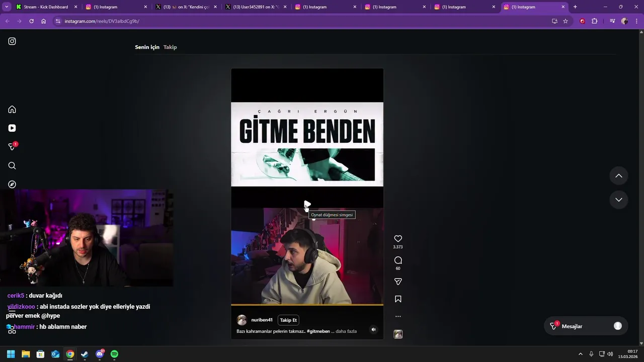Focus the address bar URL field

click(x=302, y=21)
